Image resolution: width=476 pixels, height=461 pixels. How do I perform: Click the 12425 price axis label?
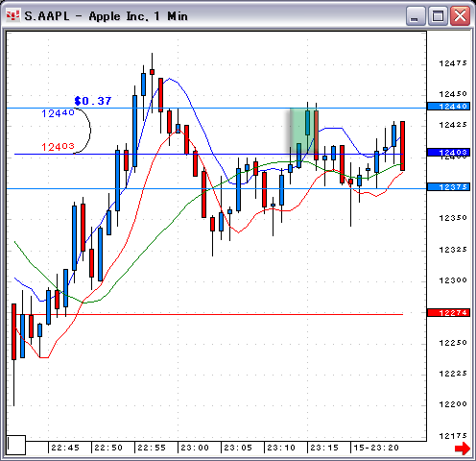click(453, 125)
